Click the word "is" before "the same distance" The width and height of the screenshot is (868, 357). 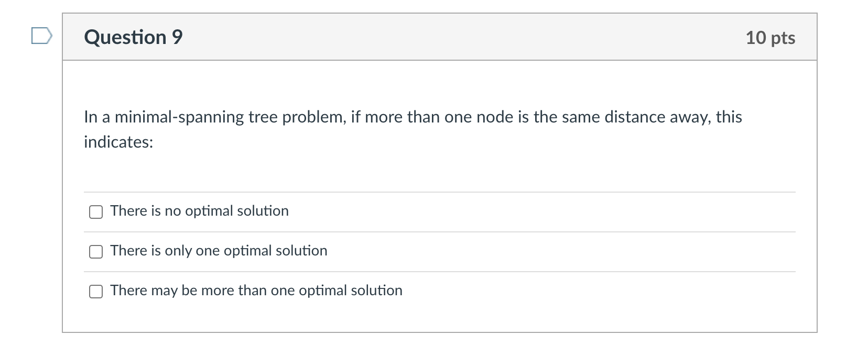[x=523, y=117]
